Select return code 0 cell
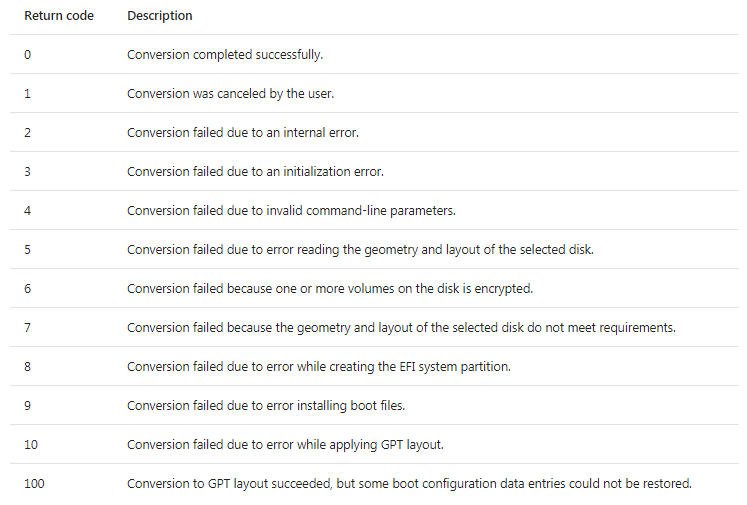 27,55
